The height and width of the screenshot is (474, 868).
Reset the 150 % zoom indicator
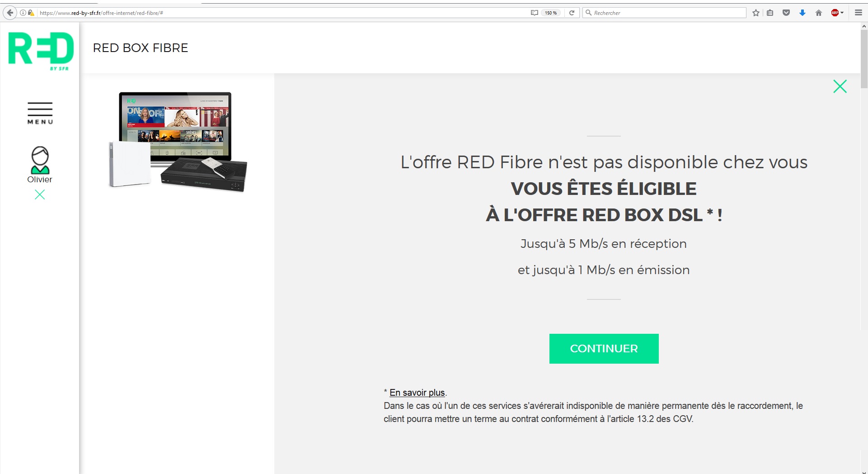pyautogui.click(x=551, y=13)
